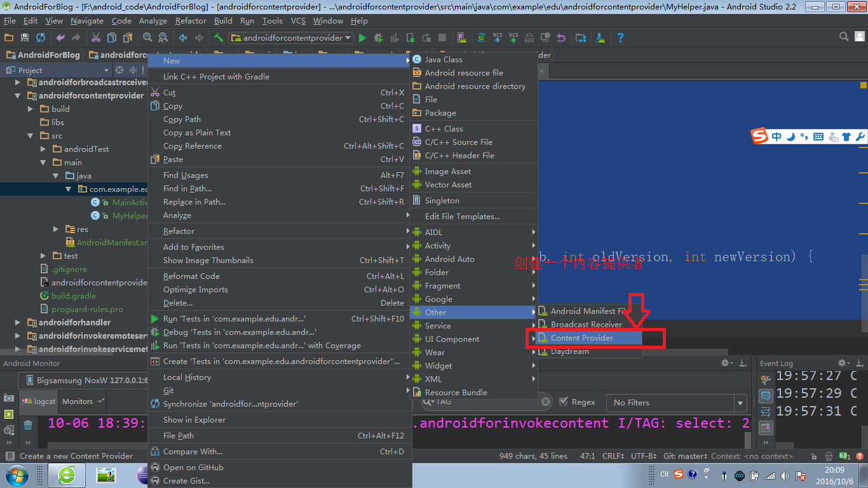
Task: Click the AndroidForBlog breadcrumb
Action: (x=43, y=55)
